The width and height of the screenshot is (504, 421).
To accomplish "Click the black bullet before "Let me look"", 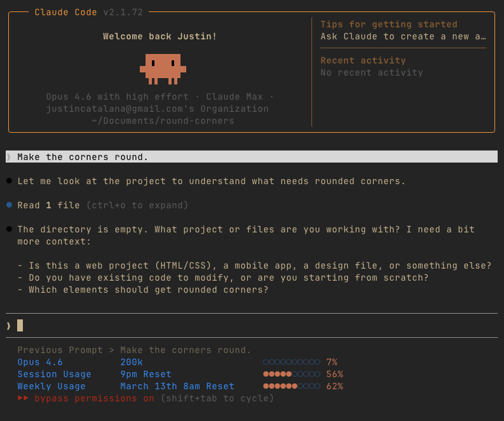I will (9, 181).
